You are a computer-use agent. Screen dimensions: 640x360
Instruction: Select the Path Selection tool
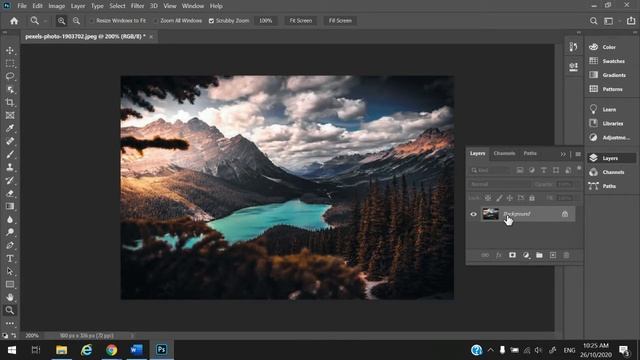tap(10, 271)
